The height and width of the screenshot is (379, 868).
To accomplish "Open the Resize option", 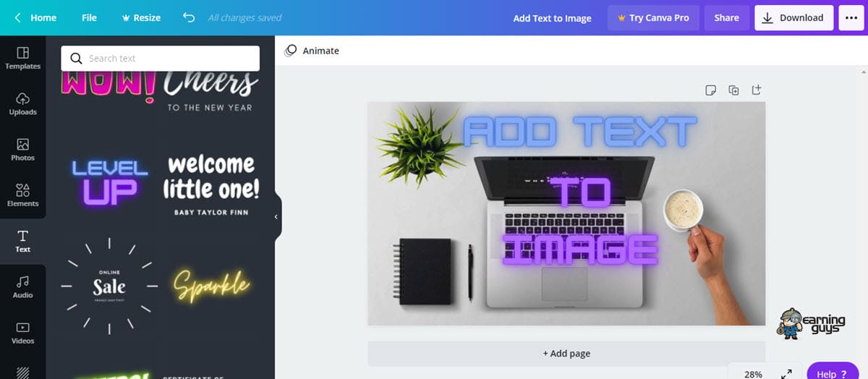I will click(x=141, y=17).
